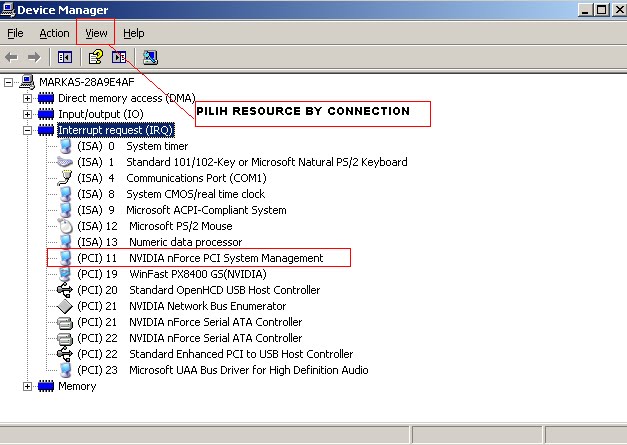Click the OpenHCD USB controller icon
The width and height of the screenshot is (627, 445).
[65, 290]
